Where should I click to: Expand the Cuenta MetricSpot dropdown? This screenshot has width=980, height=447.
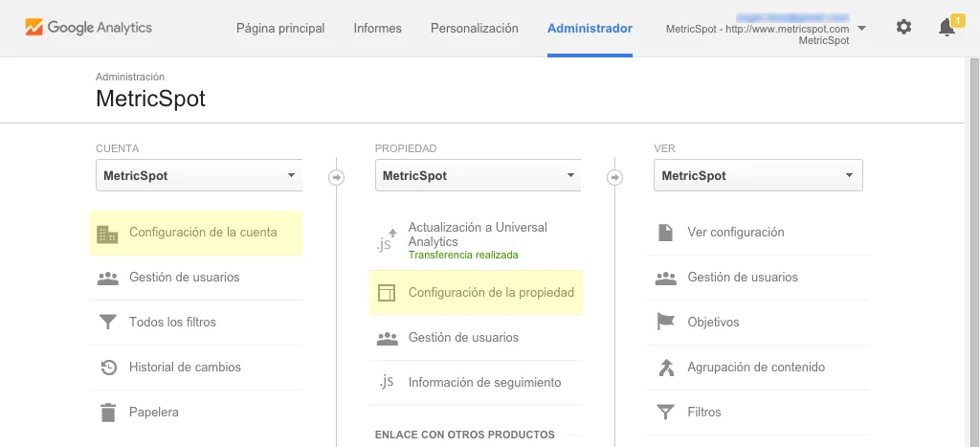click(x=199, y=176)
